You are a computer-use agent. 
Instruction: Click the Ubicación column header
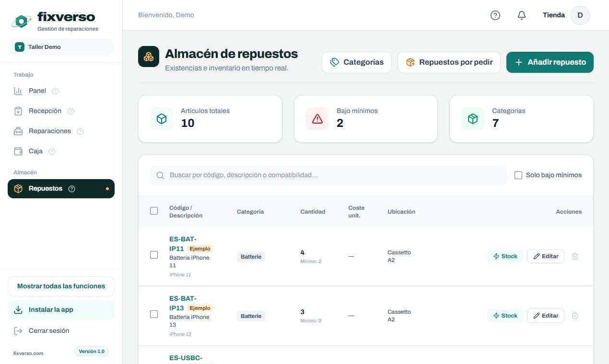401,212
